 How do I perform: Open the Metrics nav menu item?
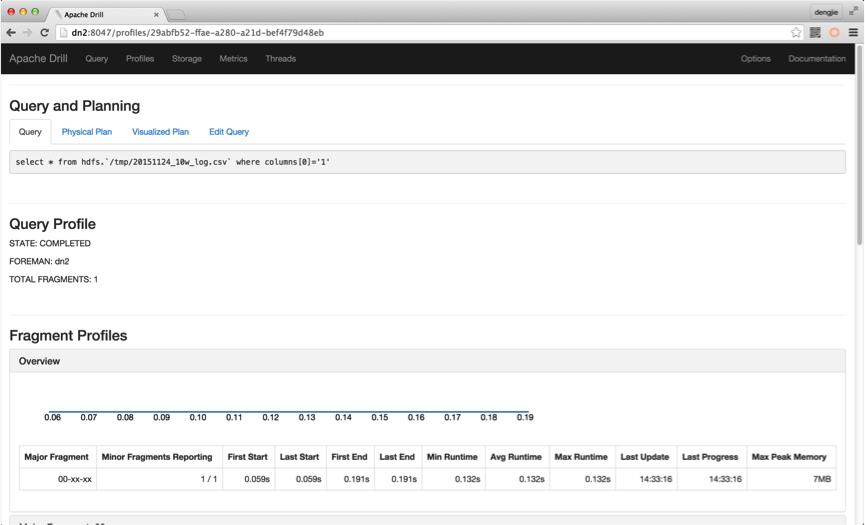tap(233, 58)
